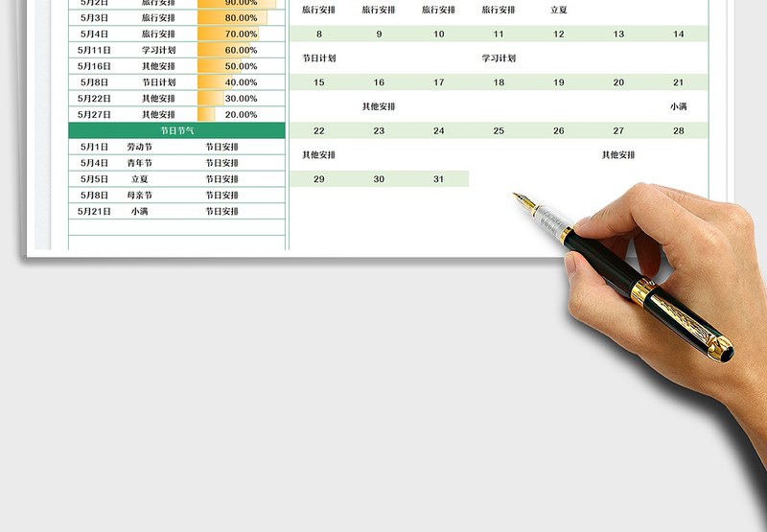Click the 5月11日 学习计划 row
Image resolution: width=767 pixels, height=532 pixels.
(176, 51)
